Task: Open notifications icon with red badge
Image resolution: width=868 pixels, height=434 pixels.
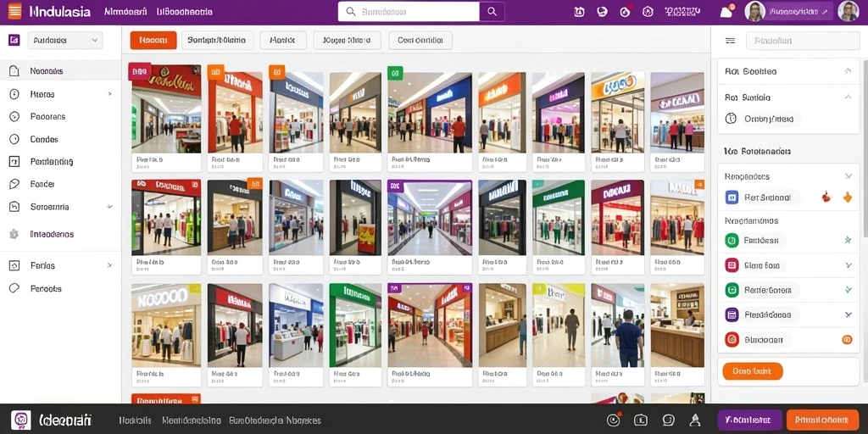Action: click(726, 12)
